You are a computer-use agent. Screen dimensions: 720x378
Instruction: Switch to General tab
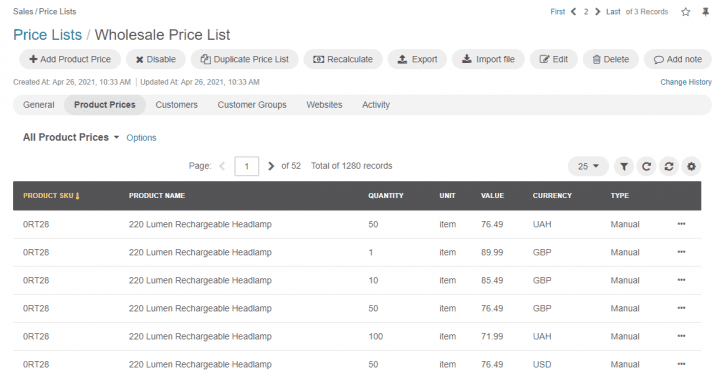39,105
